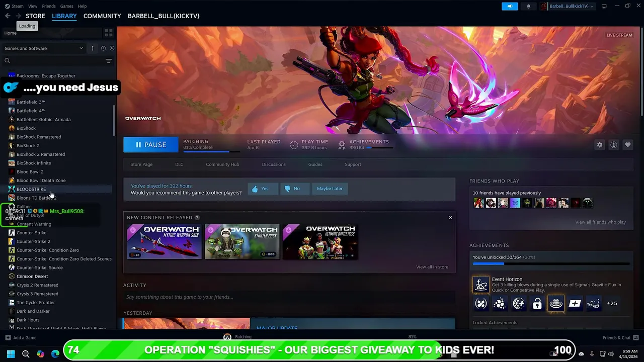The width and height of the screenshot is (644, 362).
Task: Expand the Games and Software filter dropdown
Action: point(44,48)
